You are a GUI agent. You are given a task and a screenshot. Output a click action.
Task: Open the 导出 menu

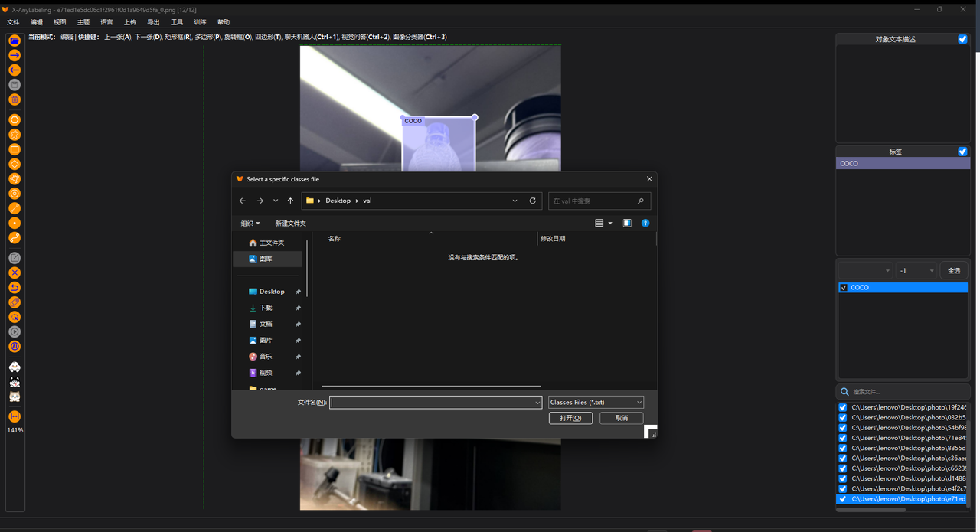pyautogui.click(x=153, y=22)
